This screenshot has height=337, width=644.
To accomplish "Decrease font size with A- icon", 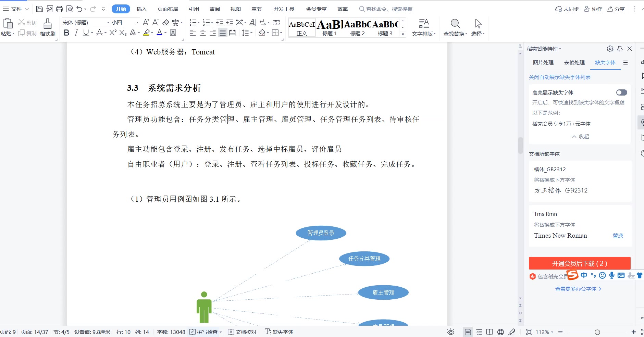I will 156,22.
